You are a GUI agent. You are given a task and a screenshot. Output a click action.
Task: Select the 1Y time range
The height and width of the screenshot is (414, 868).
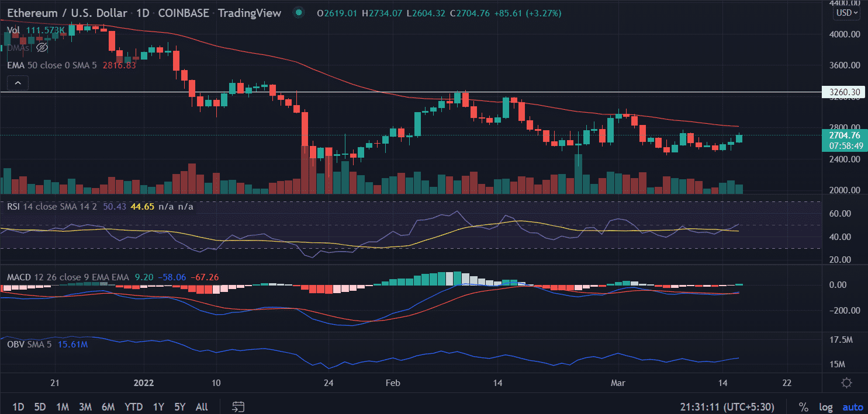[158, 406]
